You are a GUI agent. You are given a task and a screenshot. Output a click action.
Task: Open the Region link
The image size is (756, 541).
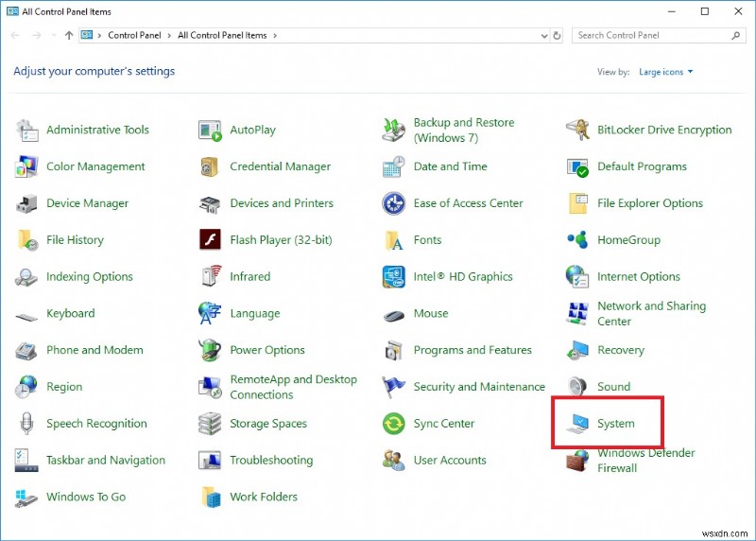[64, 387]
